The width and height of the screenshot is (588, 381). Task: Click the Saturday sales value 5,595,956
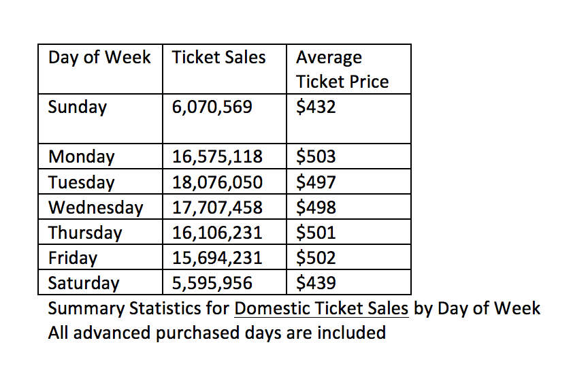click(212, 283)
